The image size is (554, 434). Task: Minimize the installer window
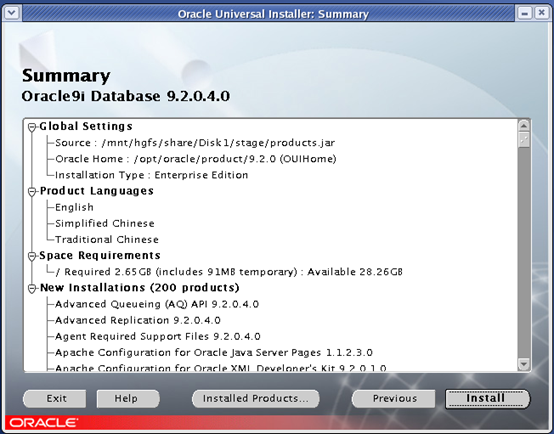pyautogui.click(x=525, y=13)
